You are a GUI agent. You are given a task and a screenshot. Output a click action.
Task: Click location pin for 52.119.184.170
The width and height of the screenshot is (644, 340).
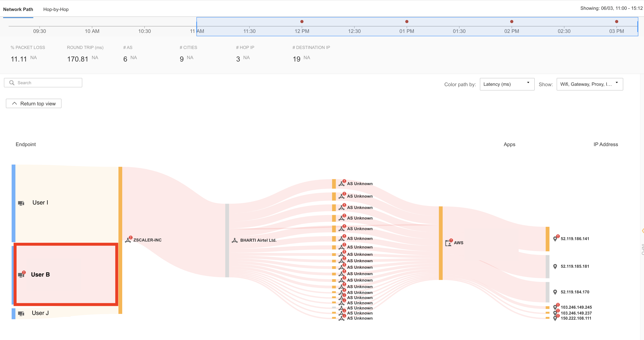click(555, 292)
